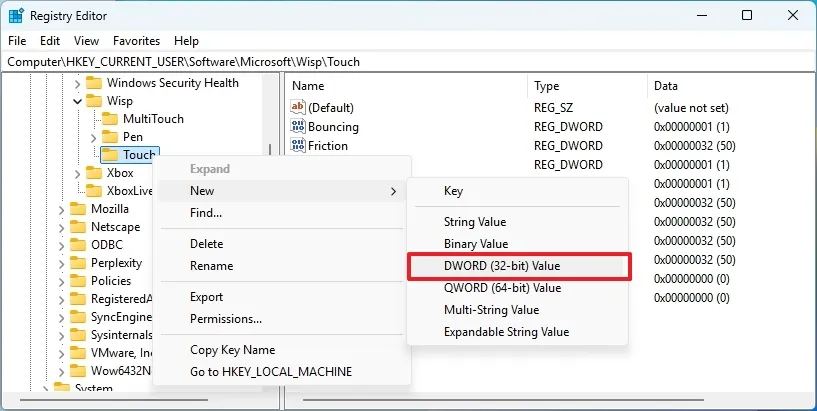
Task: Click the Registry Editor app icon in title bar
Action: pos(17,15)
